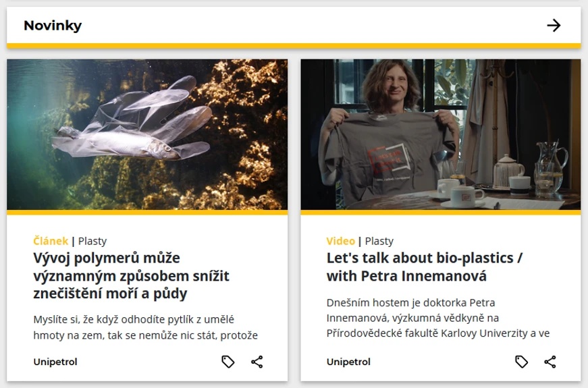Open the video thumbnail showing the T-shirt
The image size is (588, 388).
[x=440, y=134]
